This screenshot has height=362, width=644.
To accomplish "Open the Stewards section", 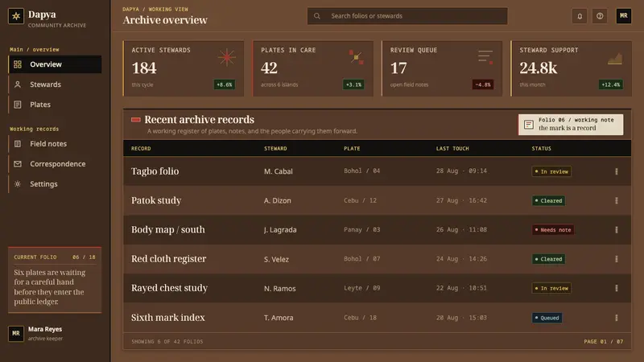I will 55,84.
